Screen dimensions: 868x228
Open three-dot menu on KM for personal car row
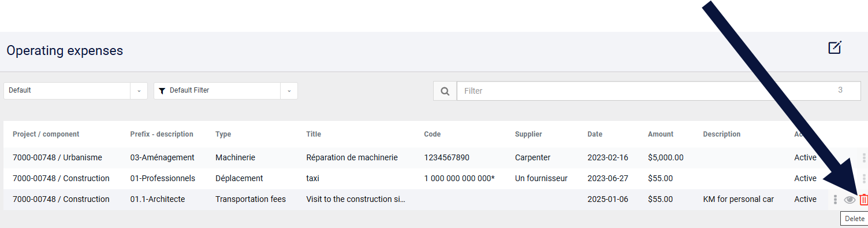click(x=835, y=200)
